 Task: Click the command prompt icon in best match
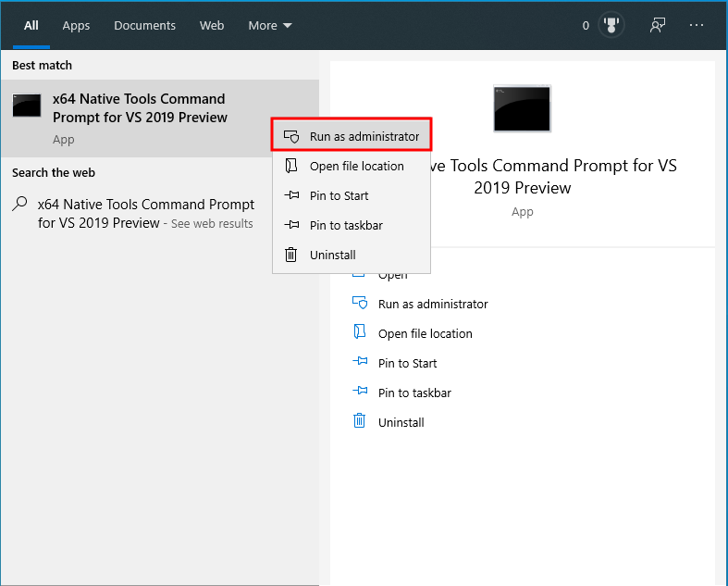27,105
